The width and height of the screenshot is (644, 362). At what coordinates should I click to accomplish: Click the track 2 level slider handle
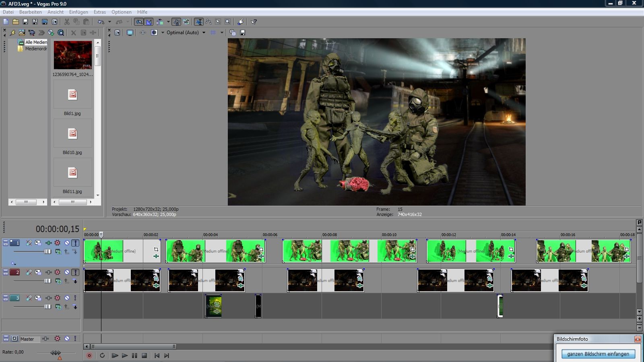click(x=47, y=281)
